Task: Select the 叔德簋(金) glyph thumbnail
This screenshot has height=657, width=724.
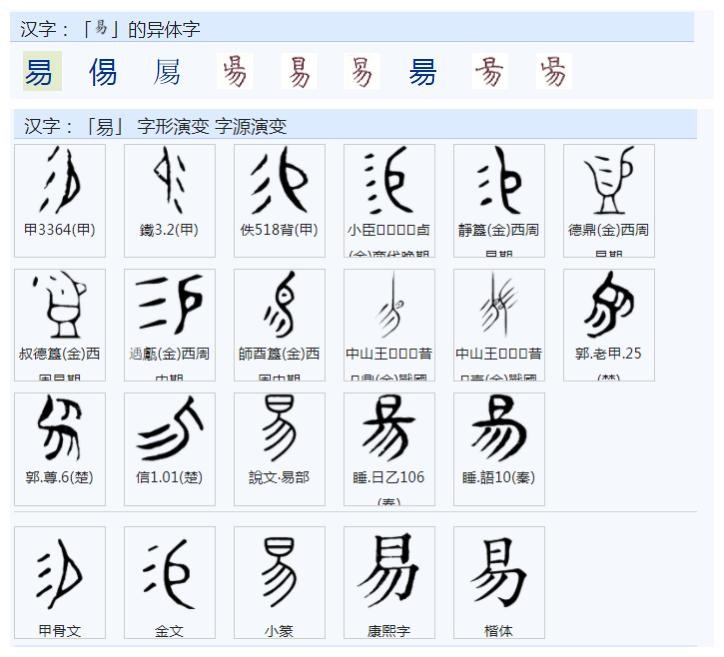Action: point(59,306)
